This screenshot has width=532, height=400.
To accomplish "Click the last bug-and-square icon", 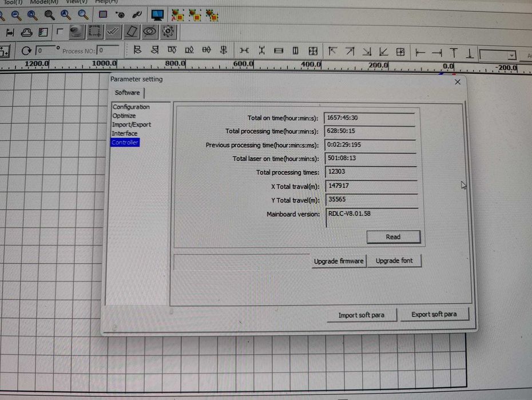I will click(x=212, y=15).
